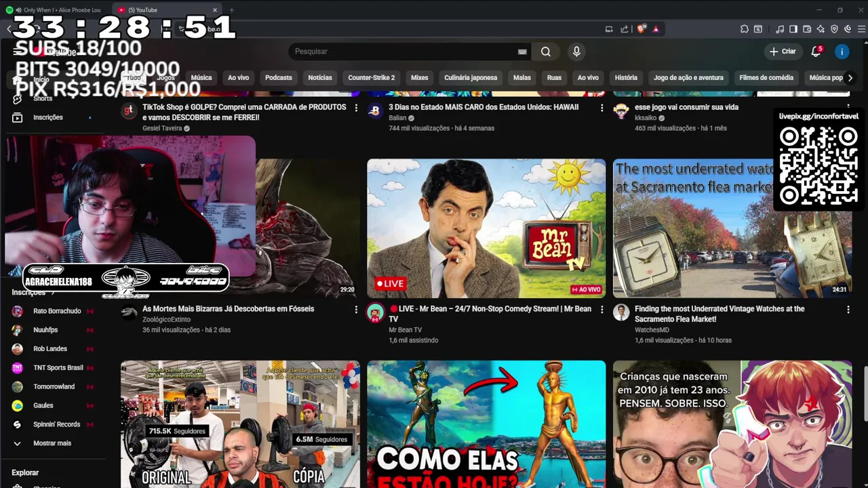The height and width of the screenshot is (488, 868).
Task: Open the Crianças que nasceram em 2010 thumbnail
Action: (x=732, y=424)
